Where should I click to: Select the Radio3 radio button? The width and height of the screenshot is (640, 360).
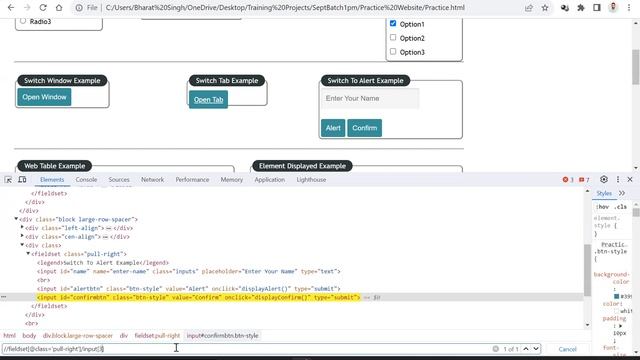(x=23, y=21)
